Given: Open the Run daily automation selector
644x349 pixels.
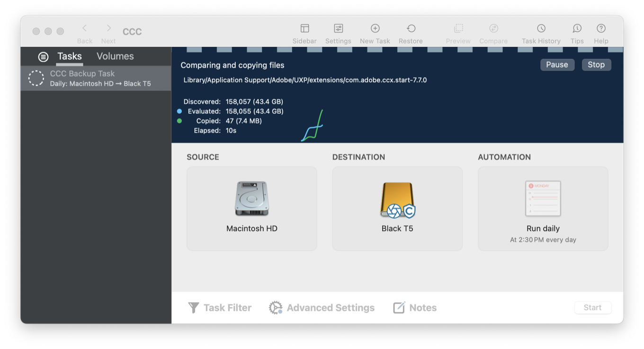Looking at the screenshot, I should tap(543, 208).
